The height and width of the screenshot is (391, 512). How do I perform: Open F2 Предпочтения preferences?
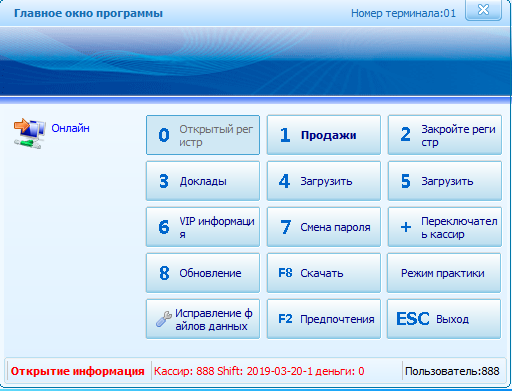coord(324,319)
